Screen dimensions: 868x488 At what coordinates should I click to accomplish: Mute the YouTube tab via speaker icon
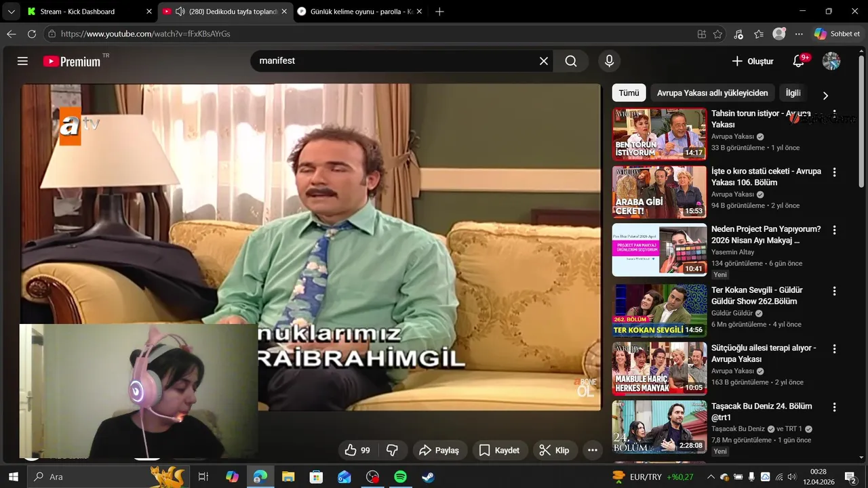[180, 12]
